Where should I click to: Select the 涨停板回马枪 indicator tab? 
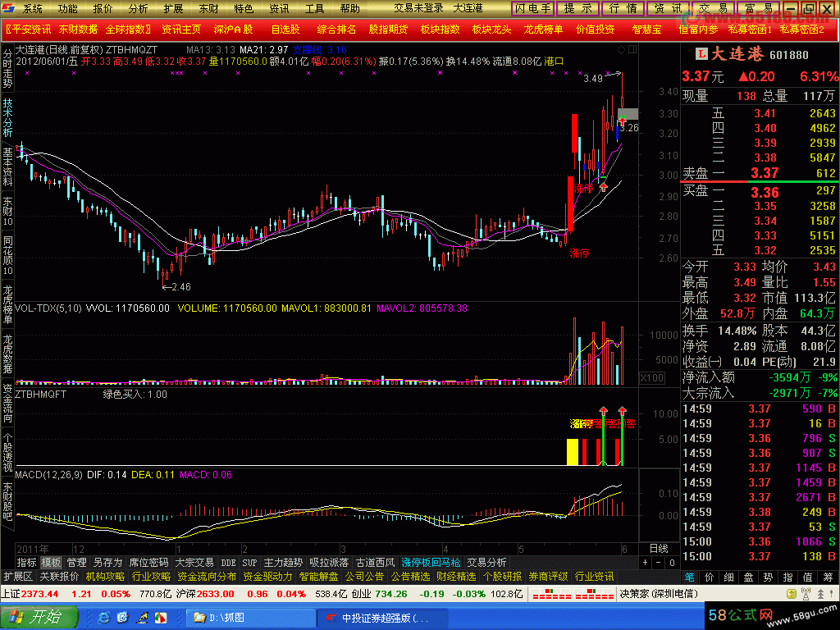(431, 563)
